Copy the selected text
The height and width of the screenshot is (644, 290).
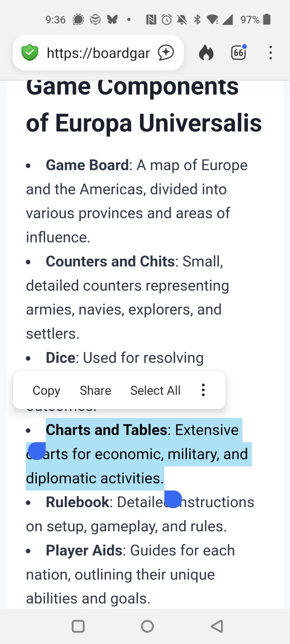point(46,390)
